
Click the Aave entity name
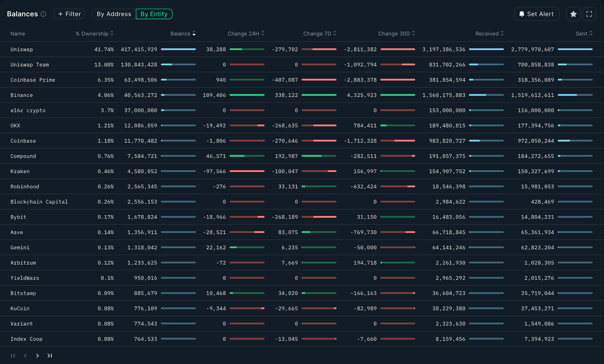(17, 232)
